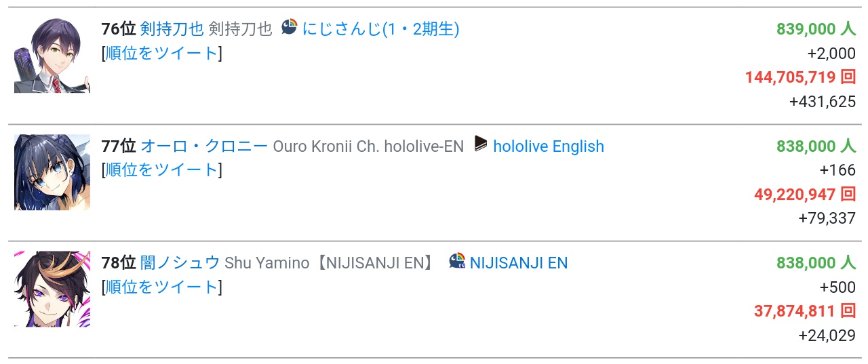The height and width of the screenshot is (364, 868).
Task: Click the NIJISANJI EN group logo icon
Action: pos(458,262)
